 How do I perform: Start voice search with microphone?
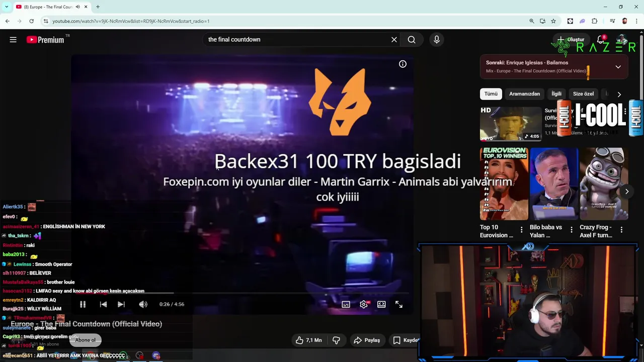pyautogui.click(x=437, y=40)
